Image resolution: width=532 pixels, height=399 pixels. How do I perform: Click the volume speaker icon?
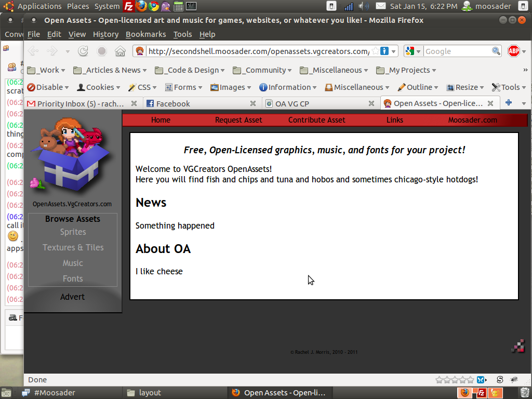(363, 6)
